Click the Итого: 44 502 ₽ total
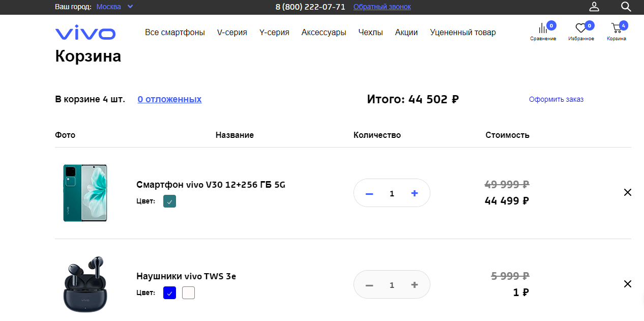644x321 pixels. point(413,99)
